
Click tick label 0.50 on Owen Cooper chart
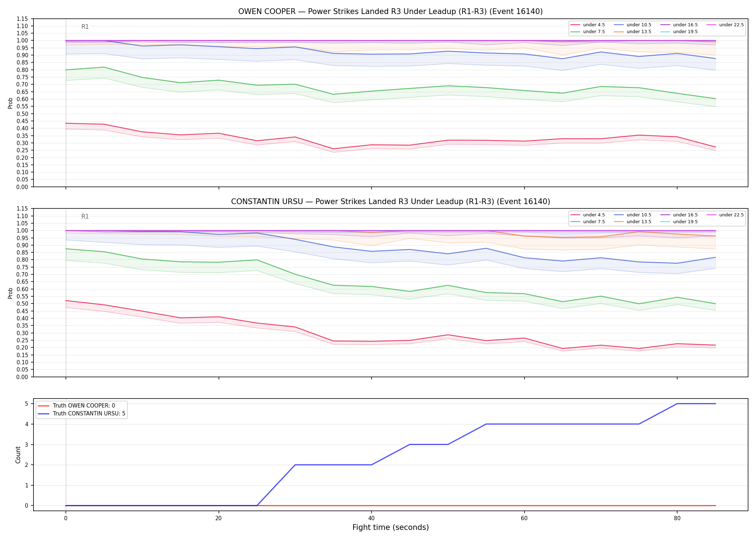tap(22, 114)
